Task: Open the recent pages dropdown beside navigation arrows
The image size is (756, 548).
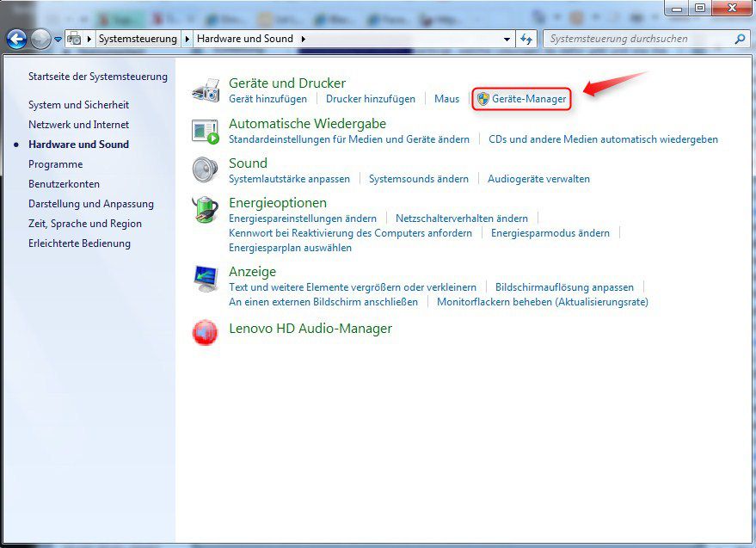Action: 58,39
